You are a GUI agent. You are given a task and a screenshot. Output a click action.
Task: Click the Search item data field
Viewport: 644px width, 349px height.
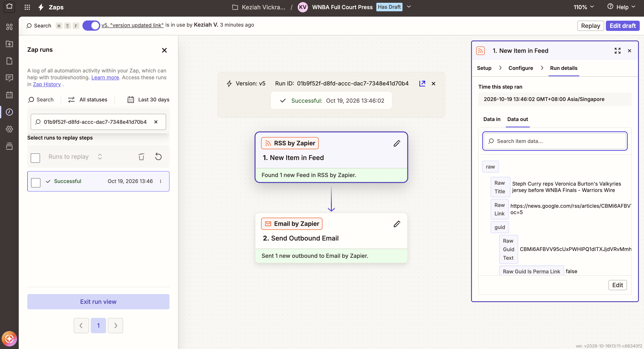pos(555,141)
